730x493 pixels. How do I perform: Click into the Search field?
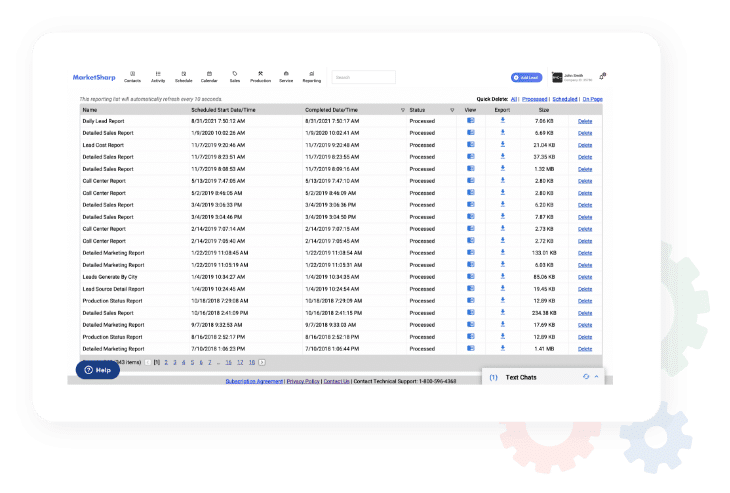(363, 77)
